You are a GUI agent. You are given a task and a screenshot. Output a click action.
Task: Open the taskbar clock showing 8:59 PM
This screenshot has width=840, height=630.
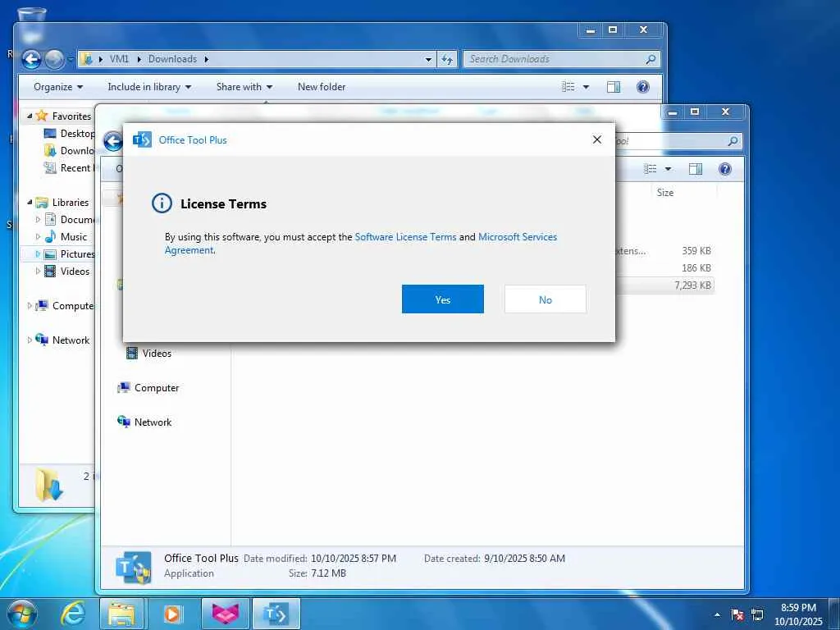(x=798, y=614)
